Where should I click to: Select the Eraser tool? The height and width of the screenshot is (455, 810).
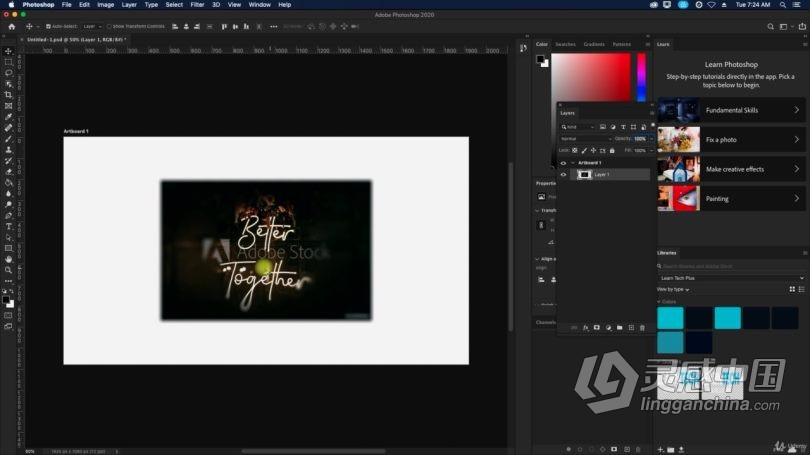pos(8,171)
